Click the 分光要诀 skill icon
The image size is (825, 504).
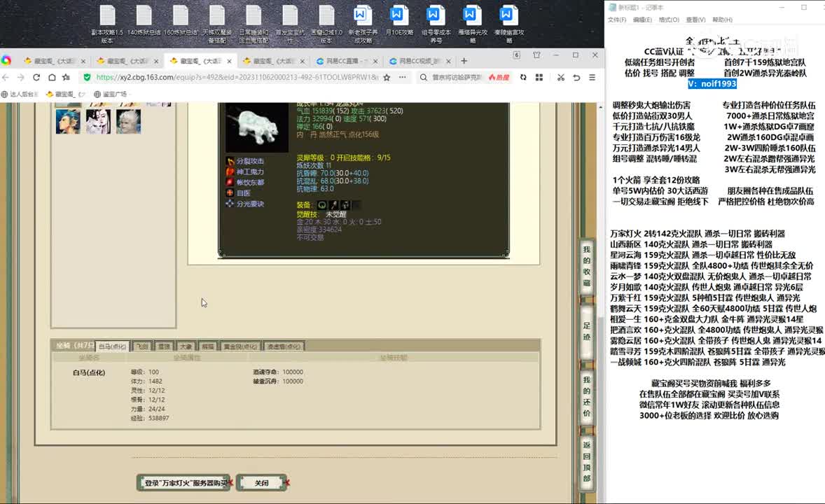[230, 204]
